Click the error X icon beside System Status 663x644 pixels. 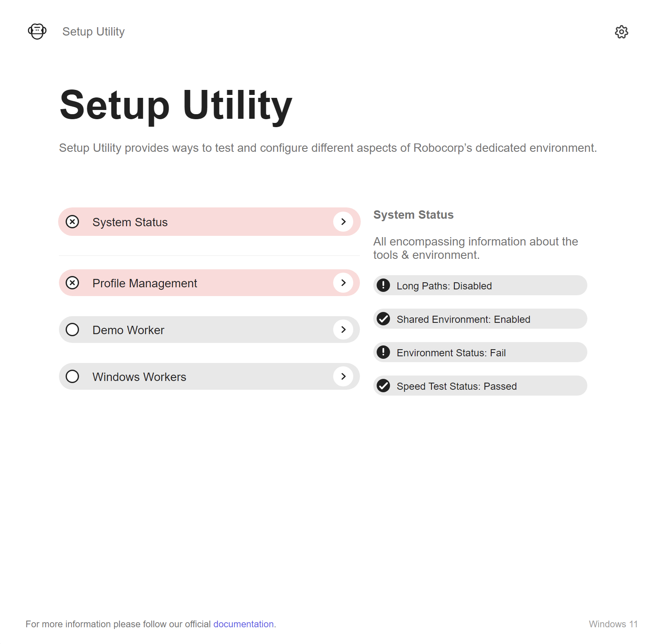point(72,222)
